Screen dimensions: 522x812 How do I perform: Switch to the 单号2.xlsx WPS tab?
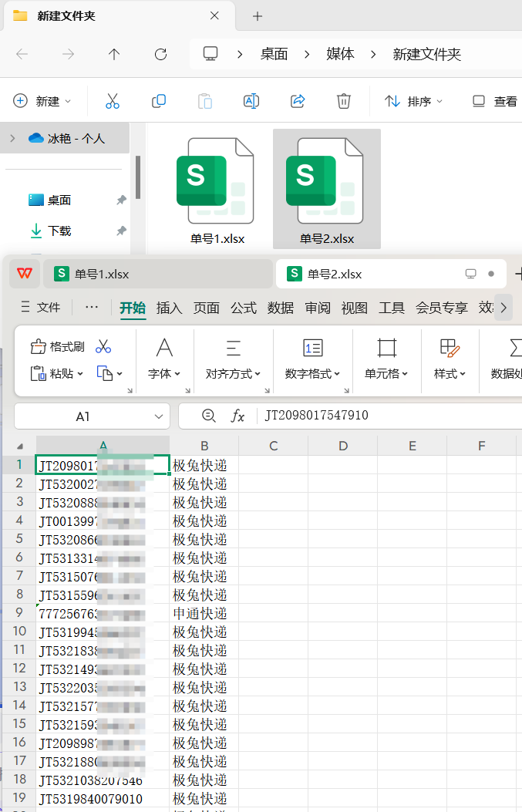click(x=391, y=274)
